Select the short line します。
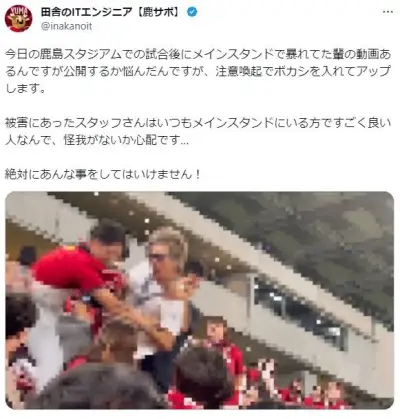This screenshot has width=400, height=419. click(x=25, y=88)
